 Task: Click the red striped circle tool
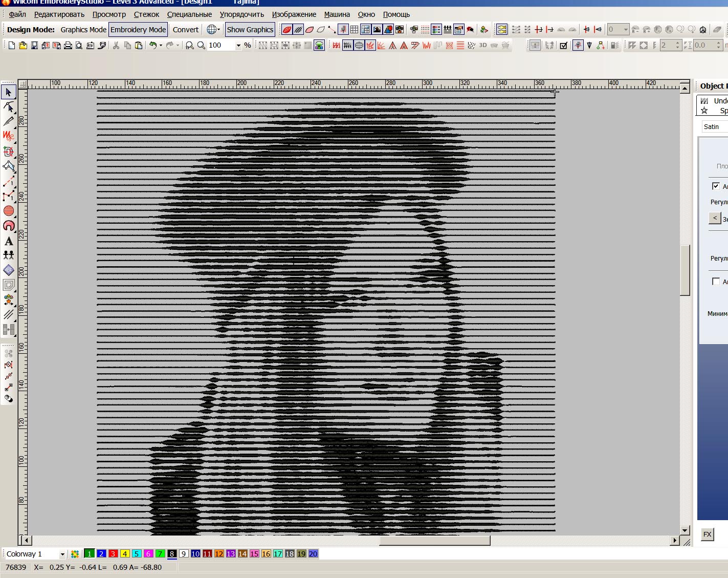click(x=9, y=211)
